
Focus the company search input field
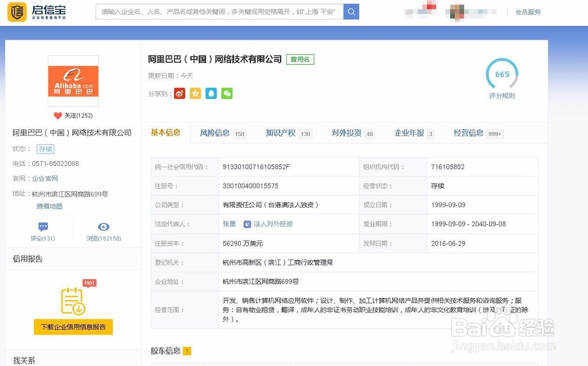220,12
